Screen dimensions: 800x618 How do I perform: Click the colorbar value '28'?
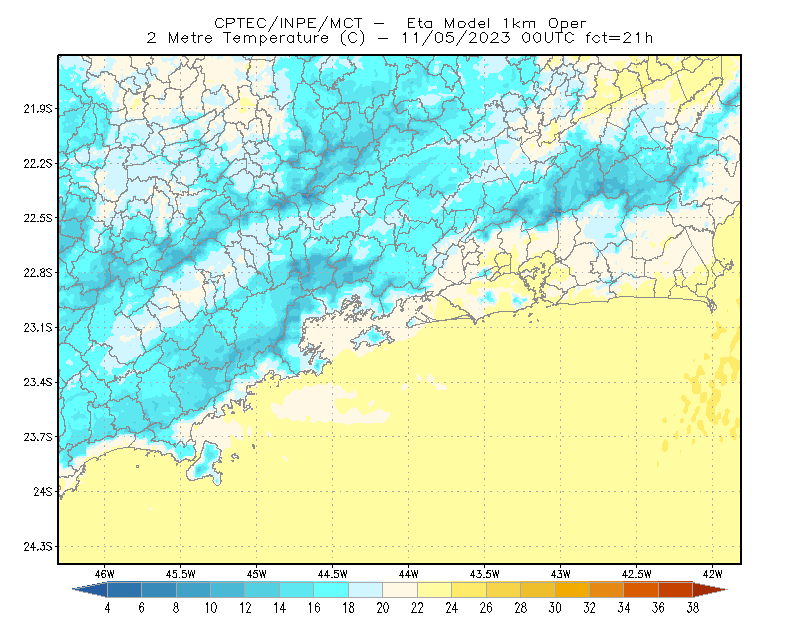(520, 608)
